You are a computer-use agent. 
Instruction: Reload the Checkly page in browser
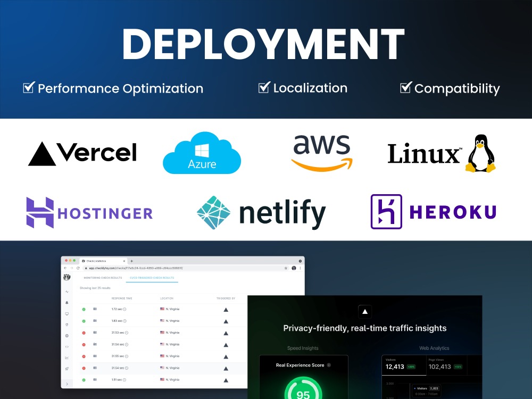tap(78, 268)
